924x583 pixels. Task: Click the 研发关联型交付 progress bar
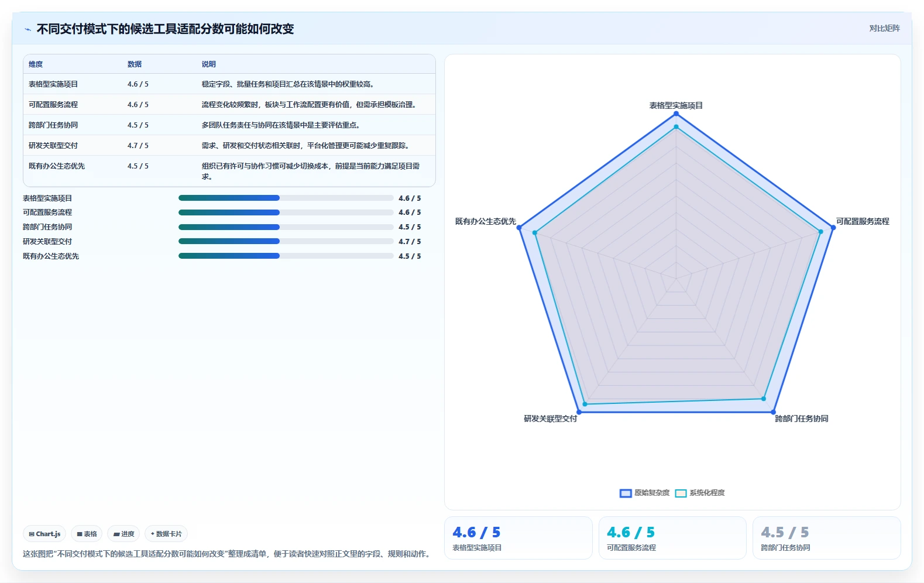tap(286, 241)
